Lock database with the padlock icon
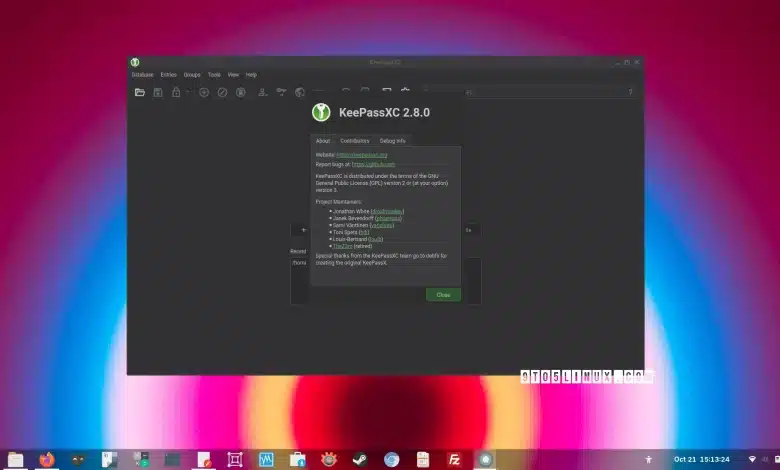 pos(176,92)
